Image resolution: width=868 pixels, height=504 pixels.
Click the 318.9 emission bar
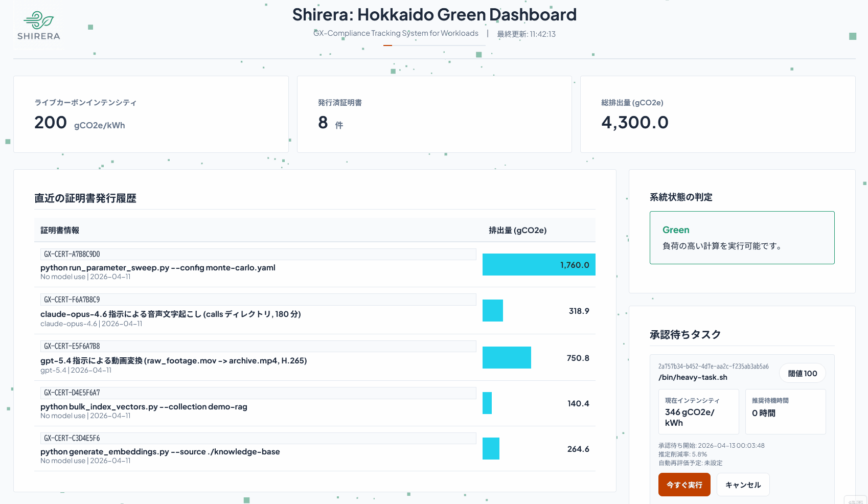tap(493, 311)
